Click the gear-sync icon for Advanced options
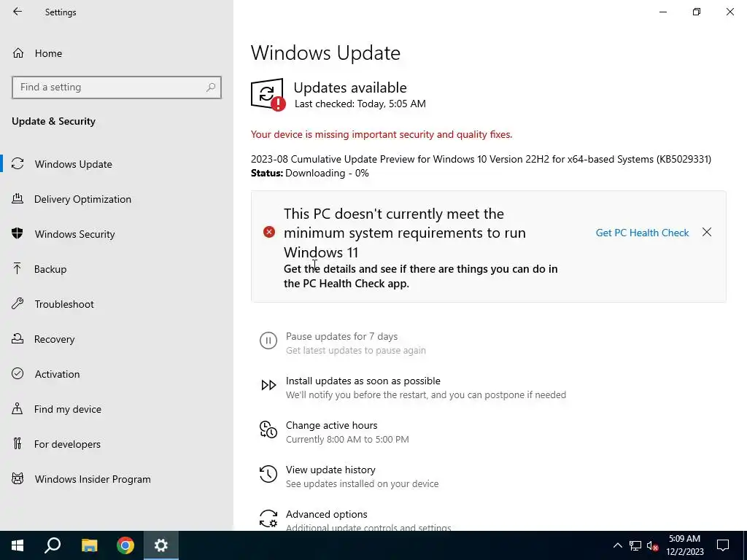 268,518
